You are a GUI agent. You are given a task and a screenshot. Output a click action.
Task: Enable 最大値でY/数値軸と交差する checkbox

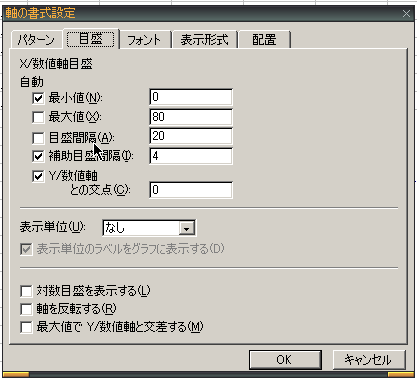26,327
